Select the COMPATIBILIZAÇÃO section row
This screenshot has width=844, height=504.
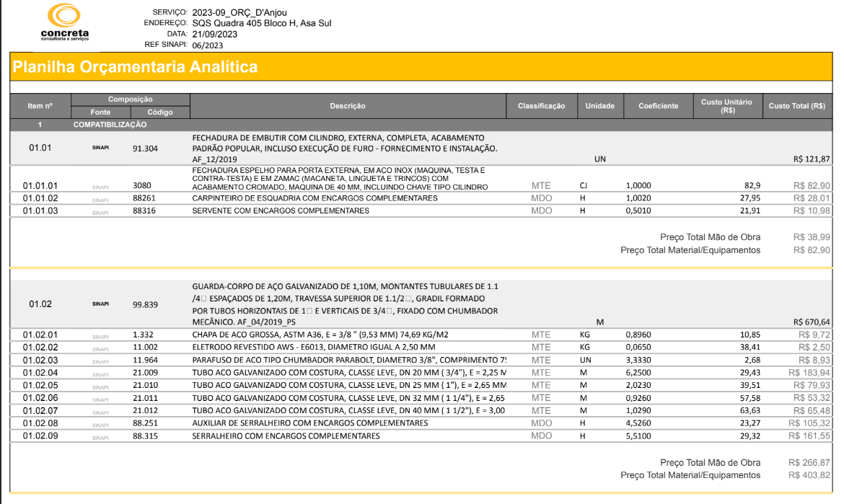tap(421, 124)
